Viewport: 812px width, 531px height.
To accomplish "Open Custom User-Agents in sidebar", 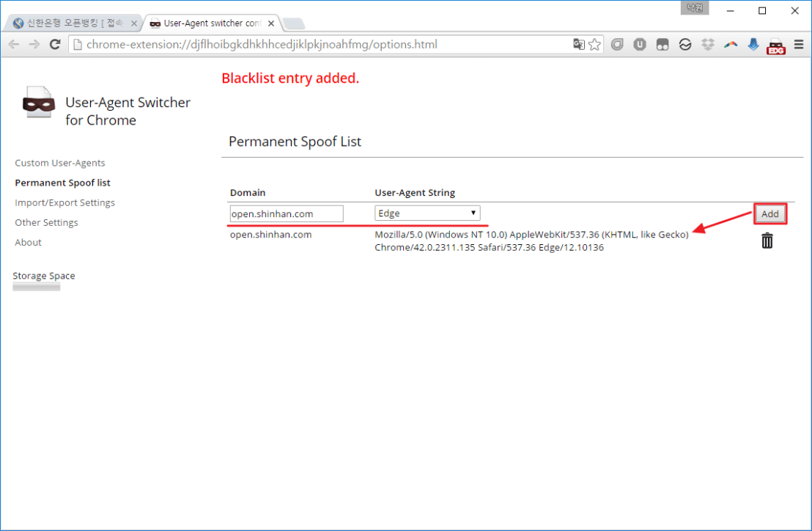I will [x=60, y=163].
